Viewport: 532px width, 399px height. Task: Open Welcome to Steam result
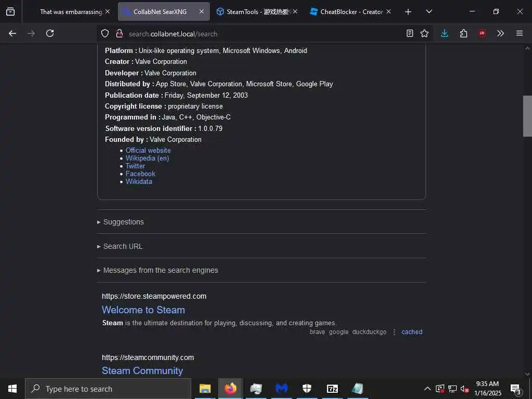[x=143, y=310]
